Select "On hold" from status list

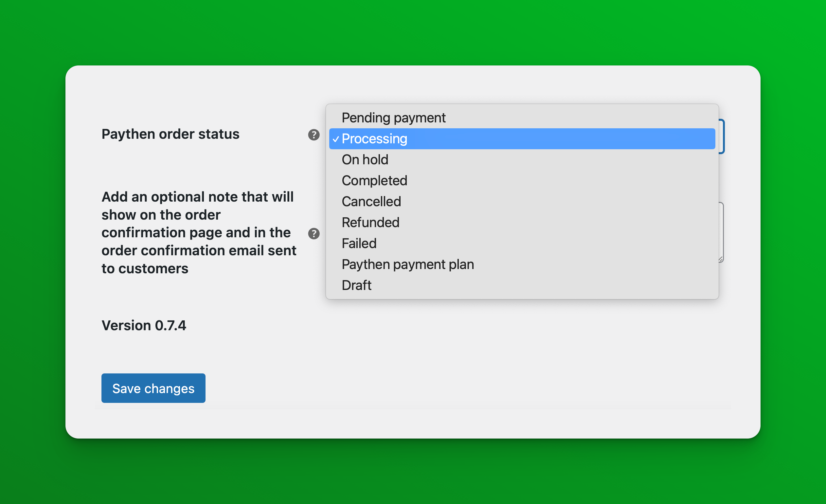522,160
